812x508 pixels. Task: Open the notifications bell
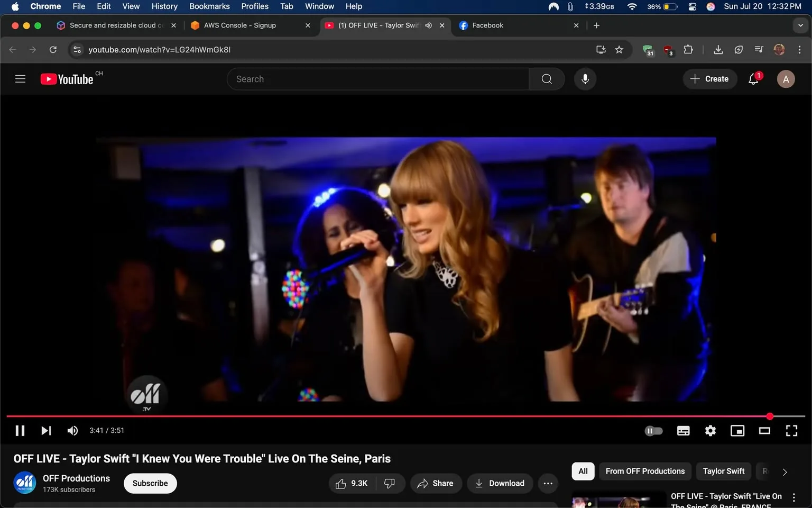coord(753,78)
